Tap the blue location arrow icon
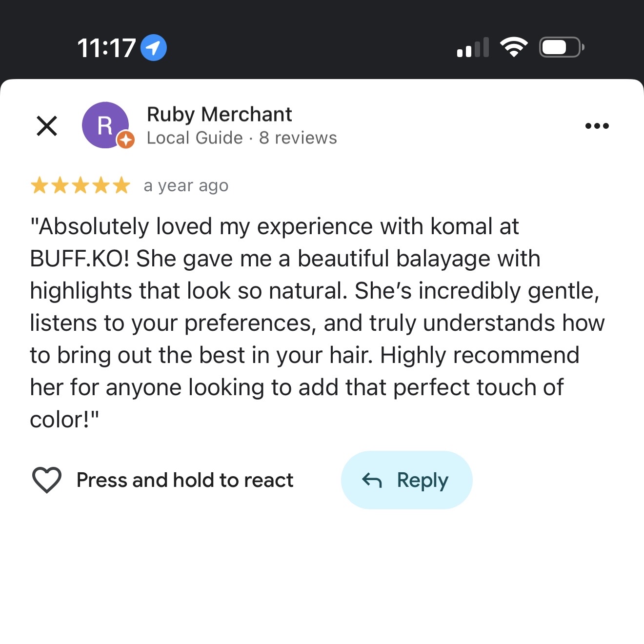The height and width of the screenshot is (644, 644). [153, 48]
